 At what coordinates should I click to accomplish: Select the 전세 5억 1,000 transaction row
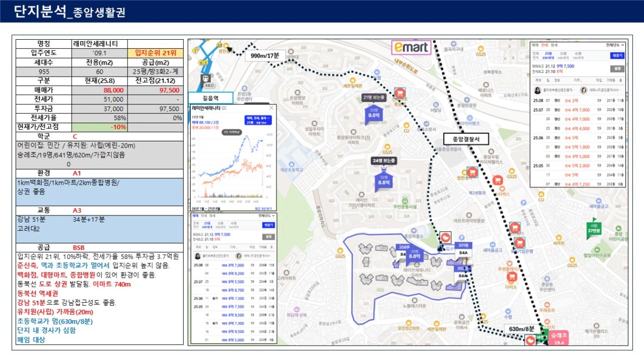[578, 147]
